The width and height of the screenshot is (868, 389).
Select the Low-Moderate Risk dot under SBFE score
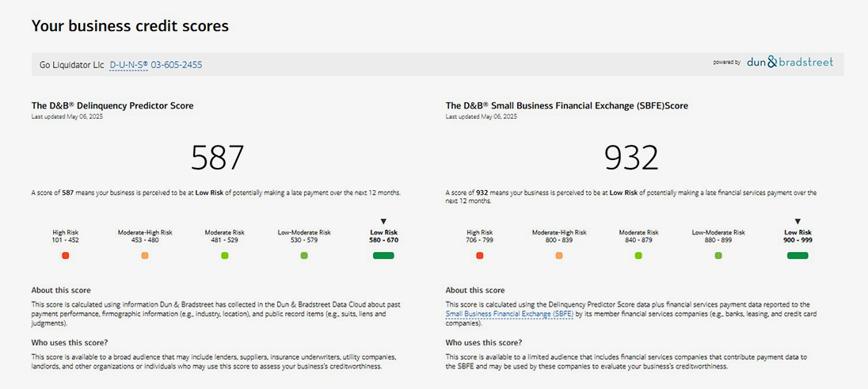point(718,255)
